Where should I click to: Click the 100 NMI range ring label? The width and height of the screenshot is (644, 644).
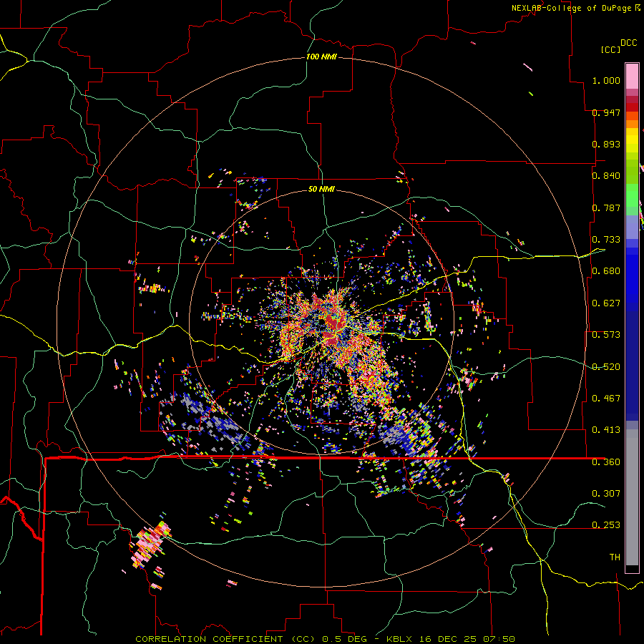click(x=321, y=57)
